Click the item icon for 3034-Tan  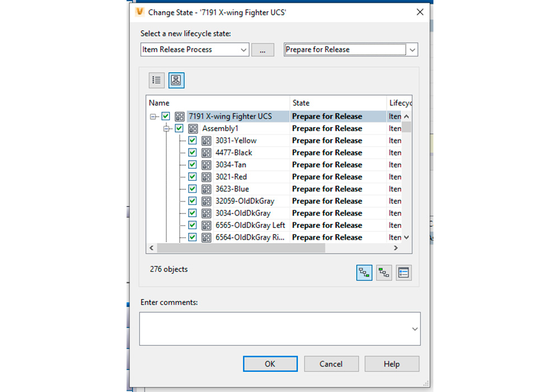(206, 165)
